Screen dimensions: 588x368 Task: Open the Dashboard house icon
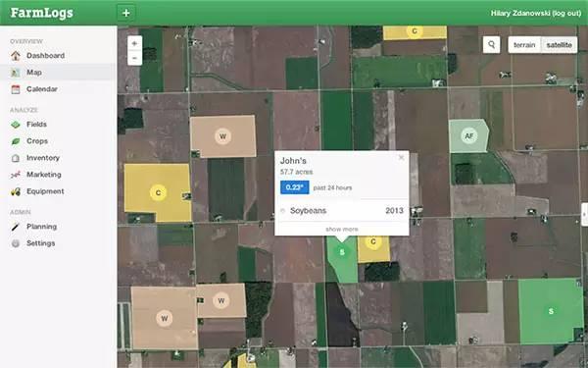click(x=16, y=56)
